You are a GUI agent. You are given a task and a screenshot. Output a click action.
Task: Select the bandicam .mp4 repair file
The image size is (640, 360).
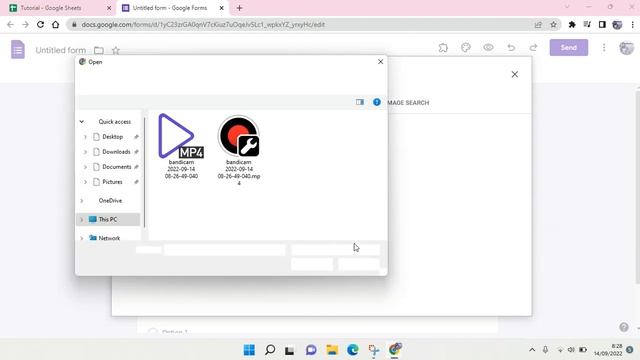[239, 150]
